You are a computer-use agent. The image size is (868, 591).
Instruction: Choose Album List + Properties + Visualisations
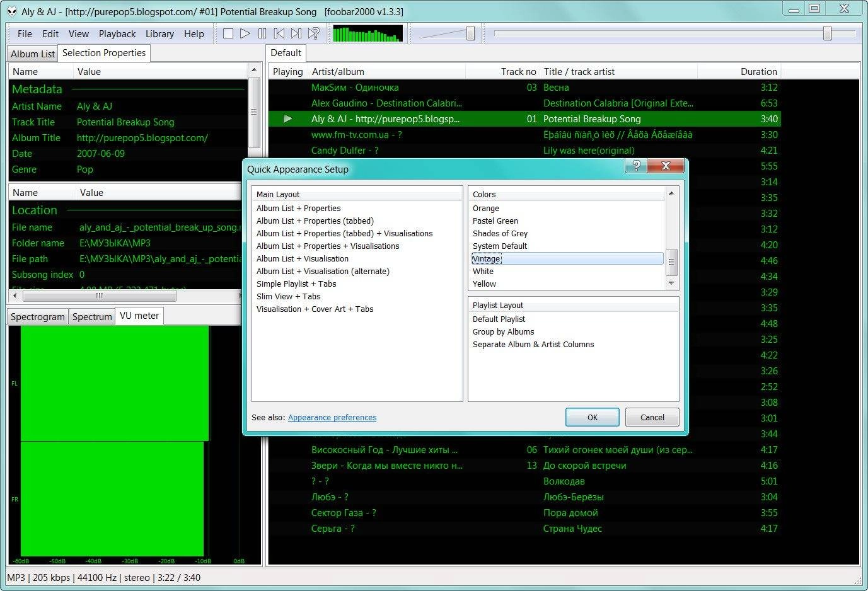tap(328, 246)
